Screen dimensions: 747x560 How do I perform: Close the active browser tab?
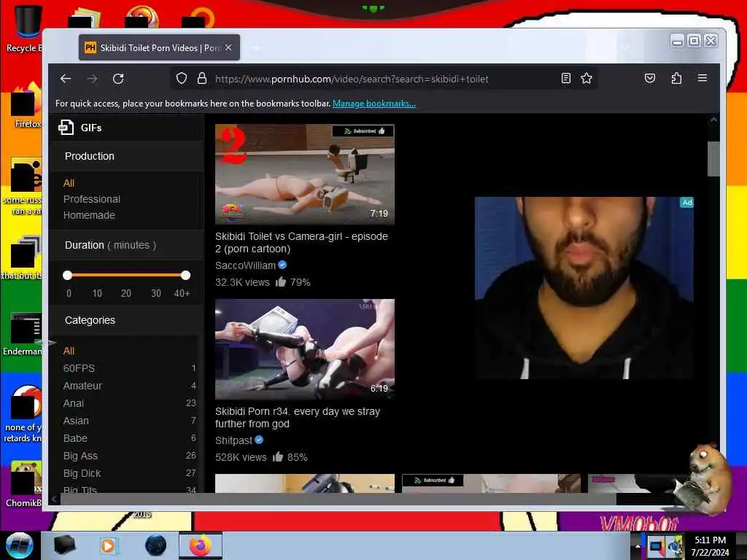[x=228, y=47]
